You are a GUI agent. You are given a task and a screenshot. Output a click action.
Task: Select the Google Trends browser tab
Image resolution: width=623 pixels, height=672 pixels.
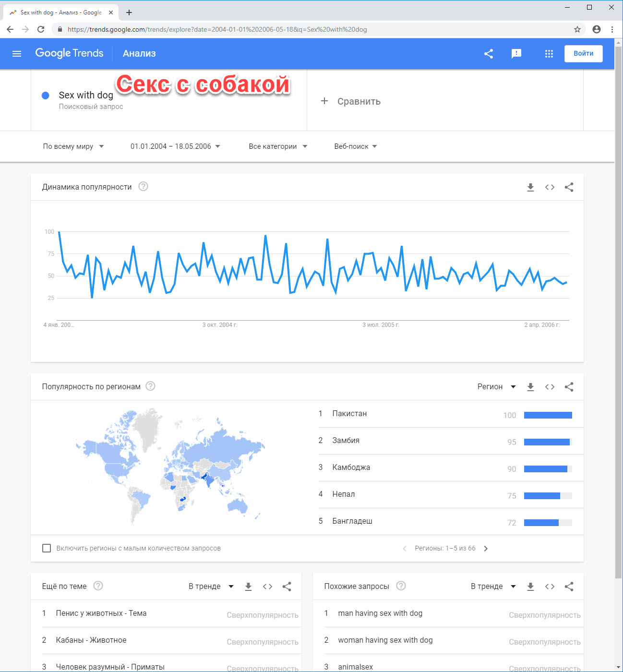point(60,12)
